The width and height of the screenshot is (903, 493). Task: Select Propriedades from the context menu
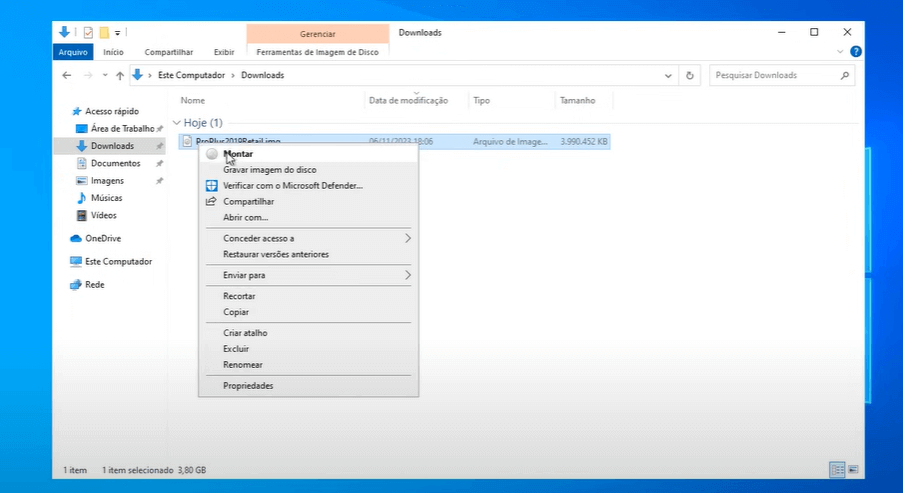pyautogui.click(x=248, y=385)
